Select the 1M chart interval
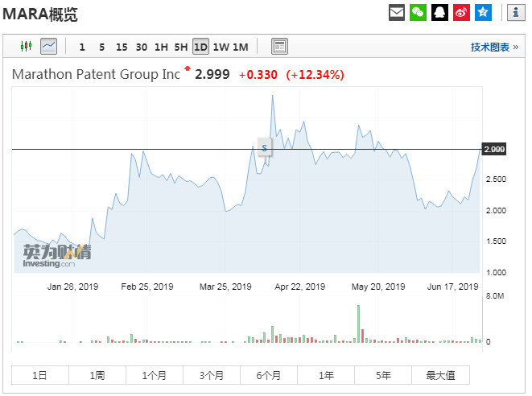The width and height of the screenshot is (532, 396). pos(241,47)
